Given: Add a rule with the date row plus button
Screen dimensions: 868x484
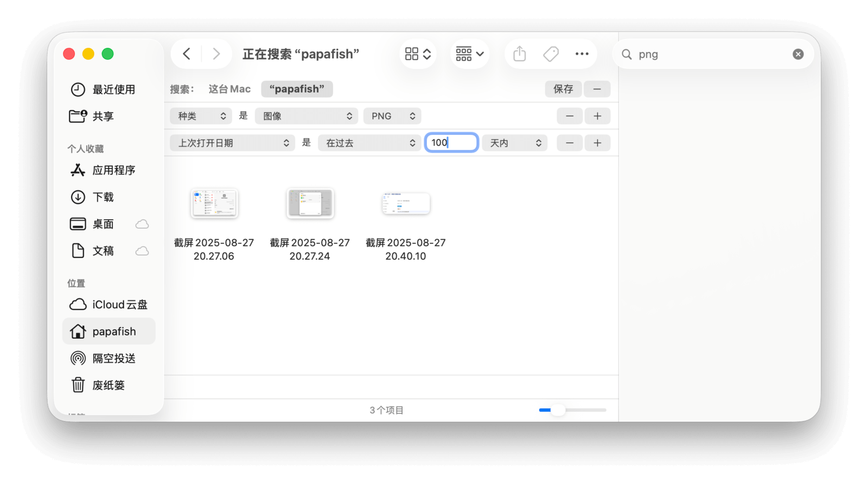Looking at the screenshot, I should pyautogui.click(x=597, y=143).
